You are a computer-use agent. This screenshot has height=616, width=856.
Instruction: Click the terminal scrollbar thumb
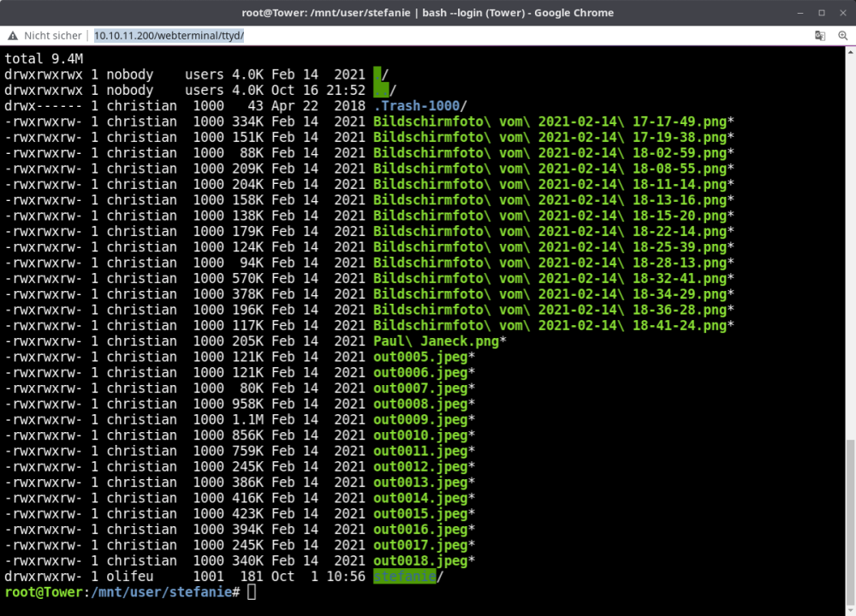(x=851, y=520)
